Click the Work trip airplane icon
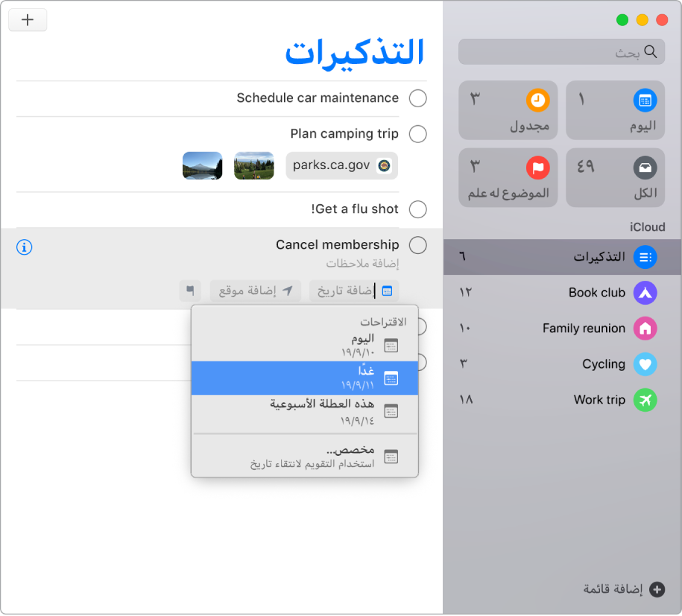Image resolution: width=682 pixels, height=616 pixels. 645,400
